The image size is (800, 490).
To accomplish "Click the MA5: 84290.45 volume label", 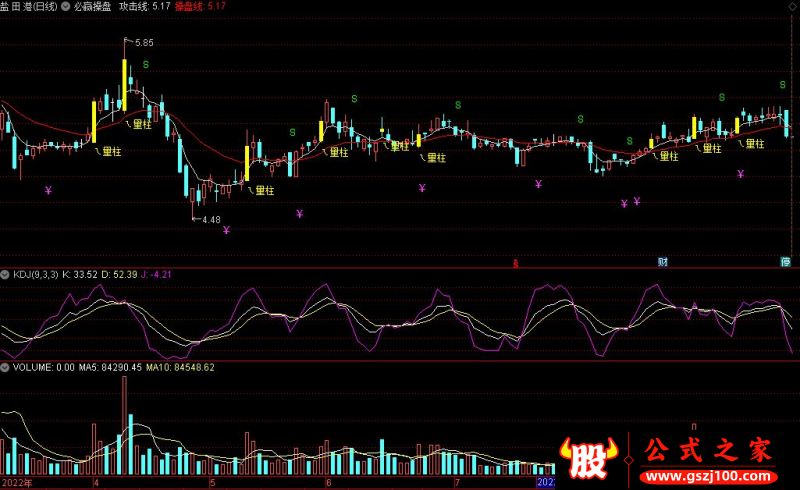I will 110,368.
